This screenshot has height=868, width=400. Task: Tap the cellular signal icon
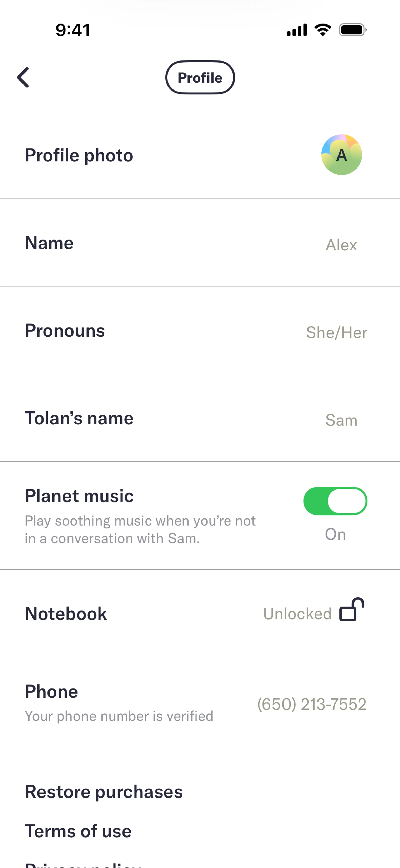(x=297, y=30)
